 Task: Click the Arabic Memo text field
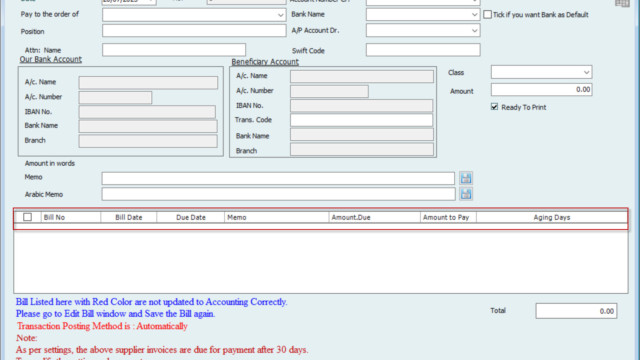(x=278, y=194)
